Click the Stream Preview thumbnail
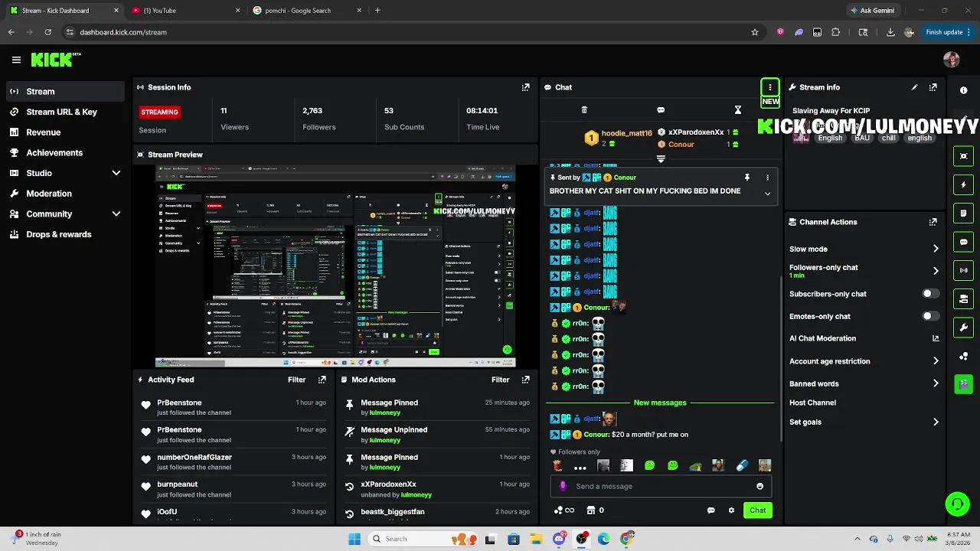This screenshot has height=551, width=980. tap(335, 266)
